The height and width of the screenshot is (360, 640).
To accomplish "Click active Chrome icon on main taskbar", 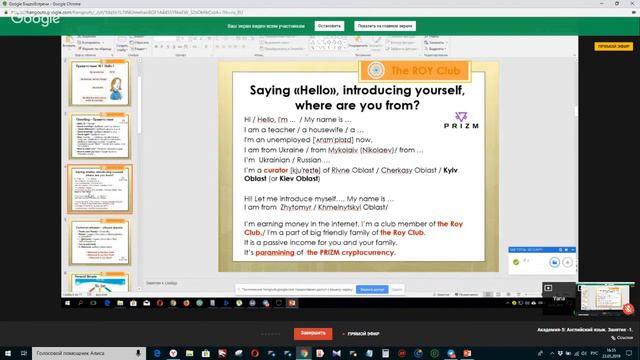I will pos(304,353).
